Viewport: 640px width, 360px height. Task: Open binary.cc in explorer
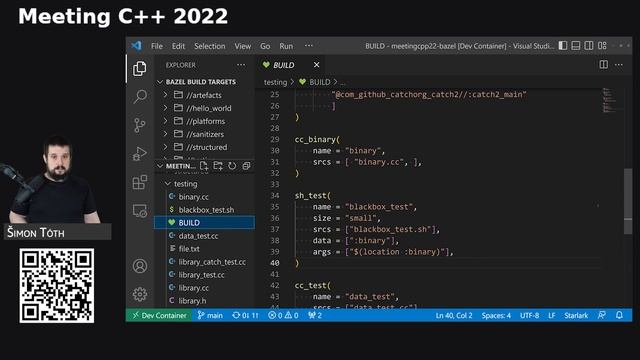point(204,197)
